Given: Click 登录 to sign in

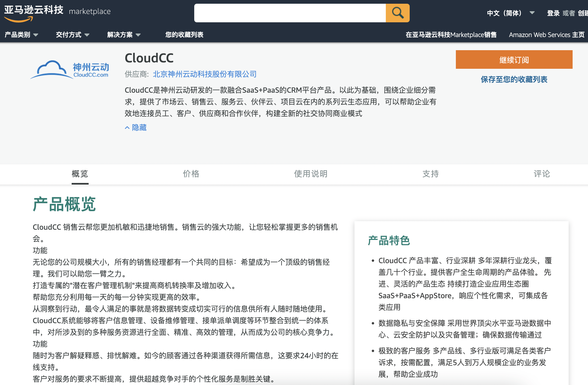Looking at the screenshot, I should (553, 12).
